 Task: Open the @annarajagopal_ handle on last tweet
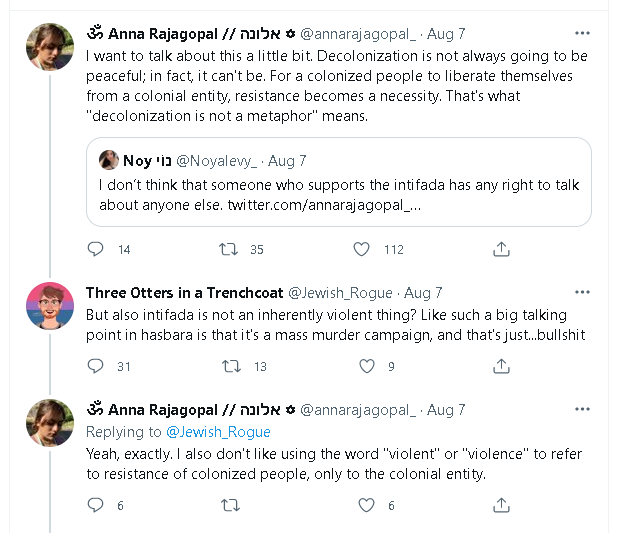(357, 409)
